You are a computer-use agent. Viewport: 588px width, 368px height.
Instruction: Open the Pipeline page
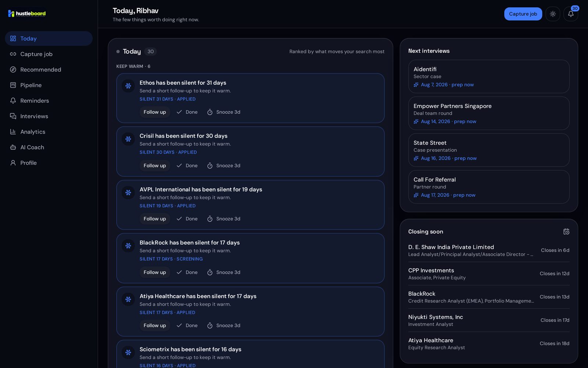click(x=49, y=85)
